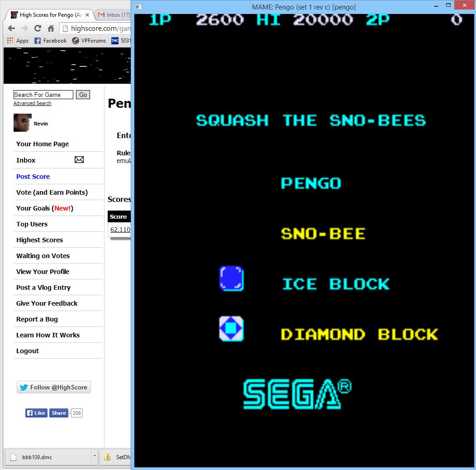Open the Nevin username link

41,124
